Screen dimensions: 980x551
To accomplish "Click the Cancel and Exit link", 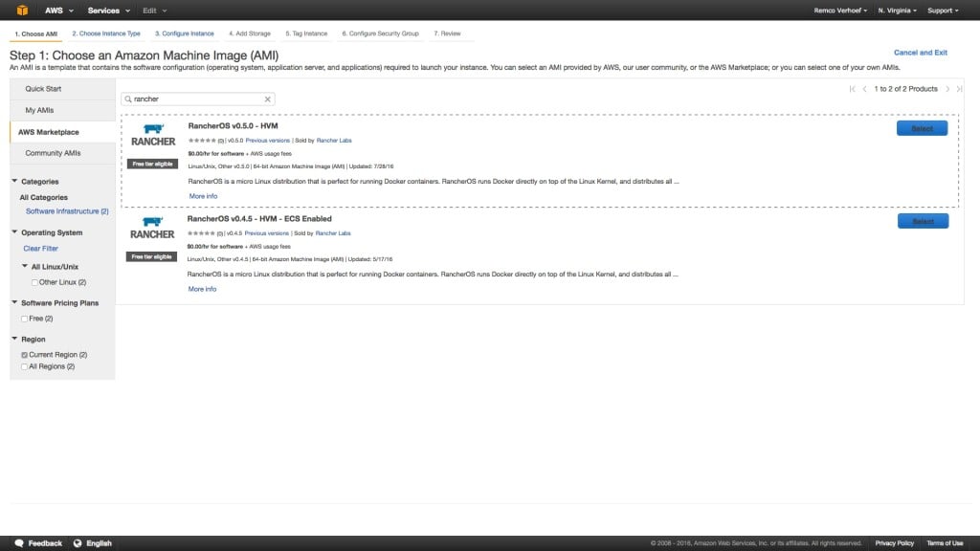I will point(920,53).
